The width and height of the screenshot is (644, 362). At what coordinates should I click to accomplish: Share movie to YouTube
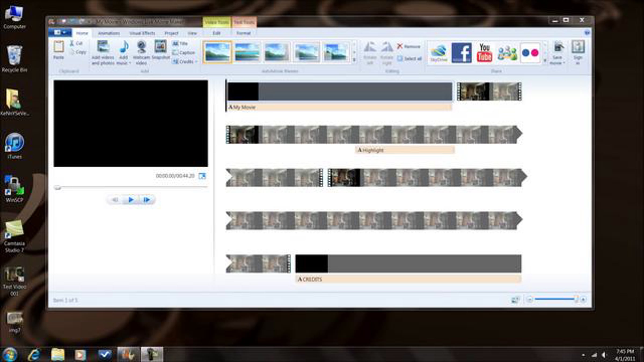[x=484, y=53]
